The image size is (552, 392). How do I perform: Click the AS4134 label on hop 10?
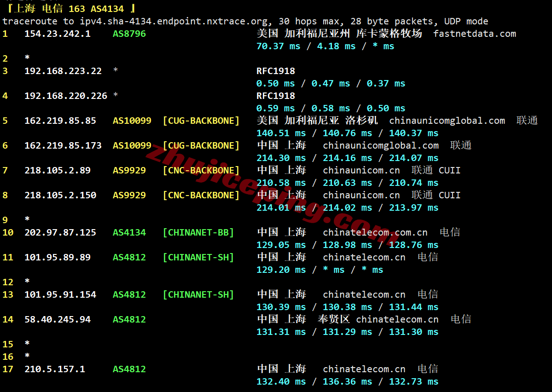coord(129,233)
